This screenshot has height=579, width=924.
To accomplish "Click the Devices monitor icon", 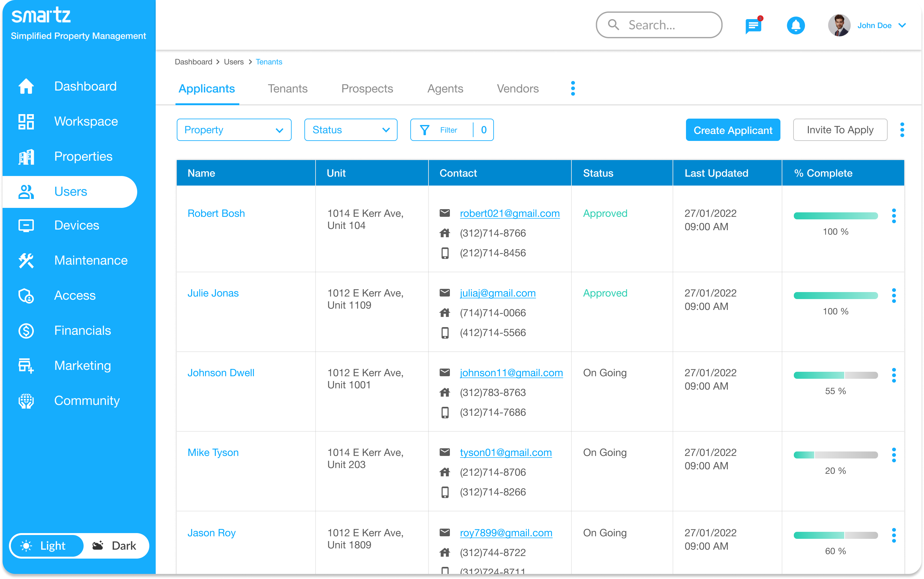I will pyautogui.click(x=26, y=225).
